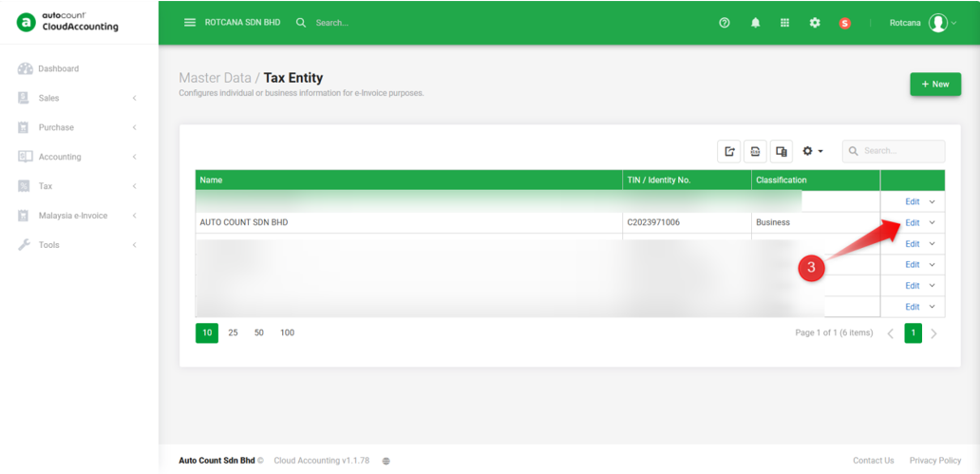Open the Sales sidebar menu
980x474 pixels.
coord(79,98)
